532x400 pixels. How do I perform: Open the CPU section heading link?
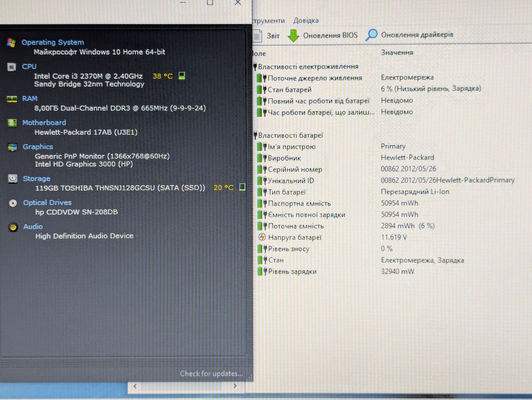point(29,66)
